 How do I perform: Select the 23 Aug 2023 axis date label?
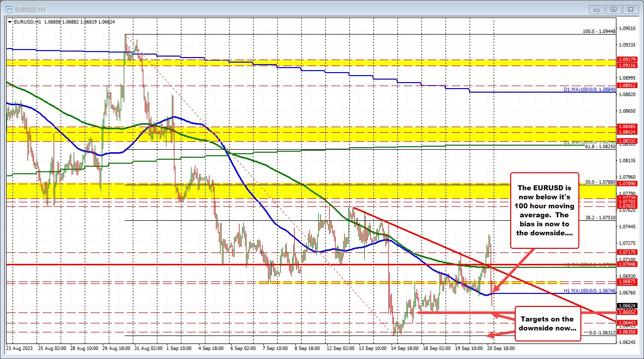20,347
